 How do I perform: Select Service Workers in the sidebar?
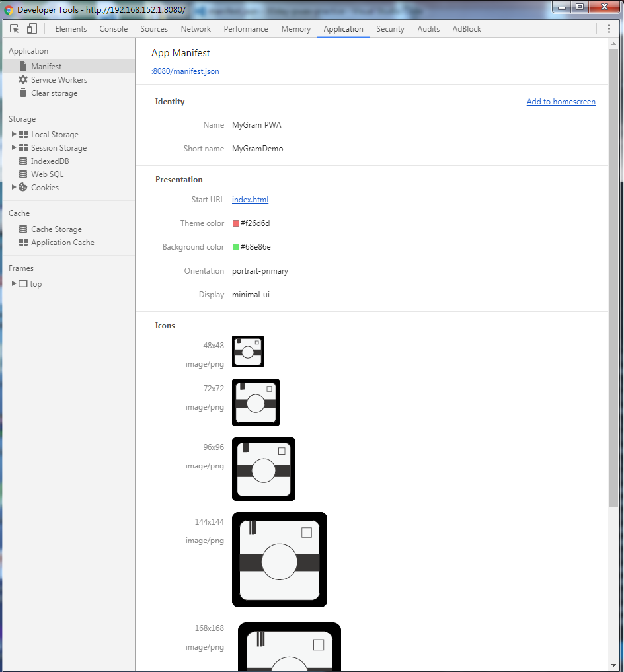point(69,80)
